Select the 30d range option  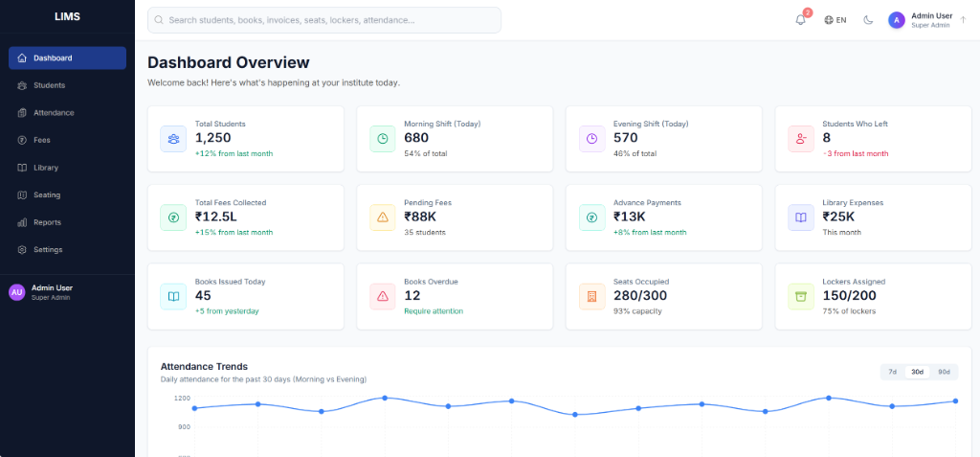[918, 372]
